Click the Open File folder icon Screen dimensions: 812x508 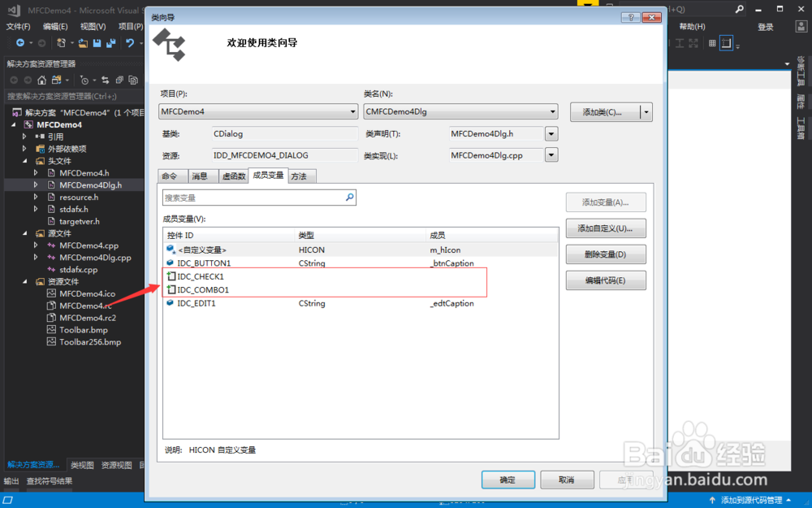click(83, 43)
